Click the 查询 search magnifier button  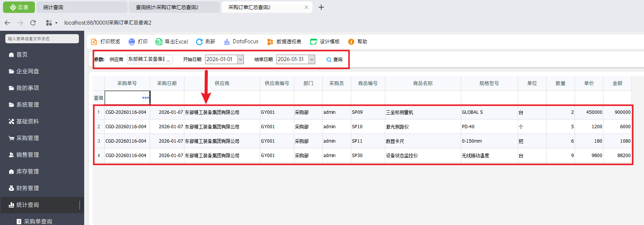pos(335,60)
